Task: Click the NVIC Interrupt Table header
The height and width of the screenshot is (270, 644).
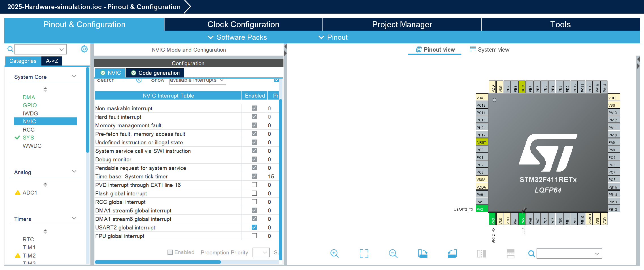Action: 168,96
